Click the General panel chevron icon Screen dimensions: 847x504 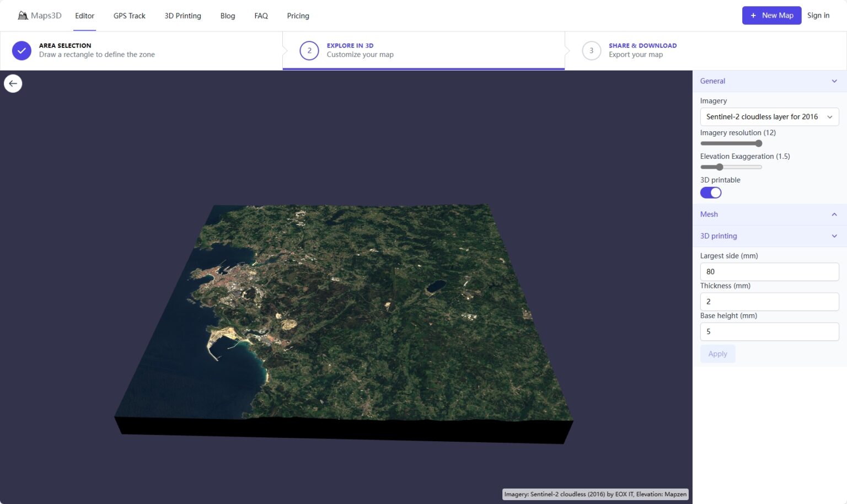(x=834, y=81)
